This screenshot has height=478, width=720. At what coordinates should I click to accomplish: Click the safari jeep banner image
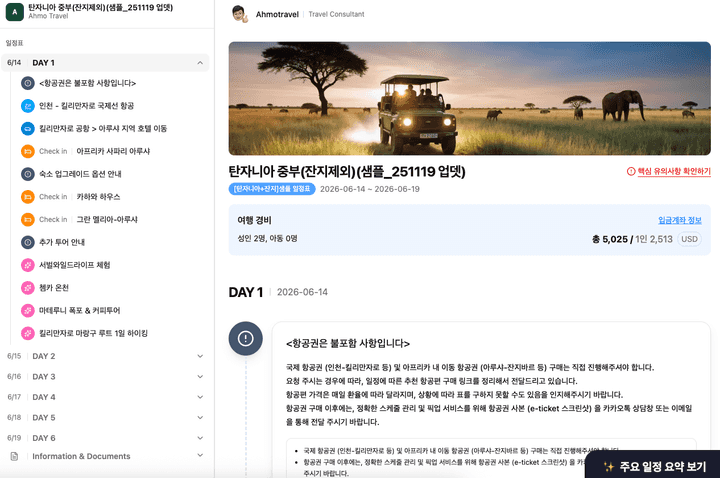[470, 98]
